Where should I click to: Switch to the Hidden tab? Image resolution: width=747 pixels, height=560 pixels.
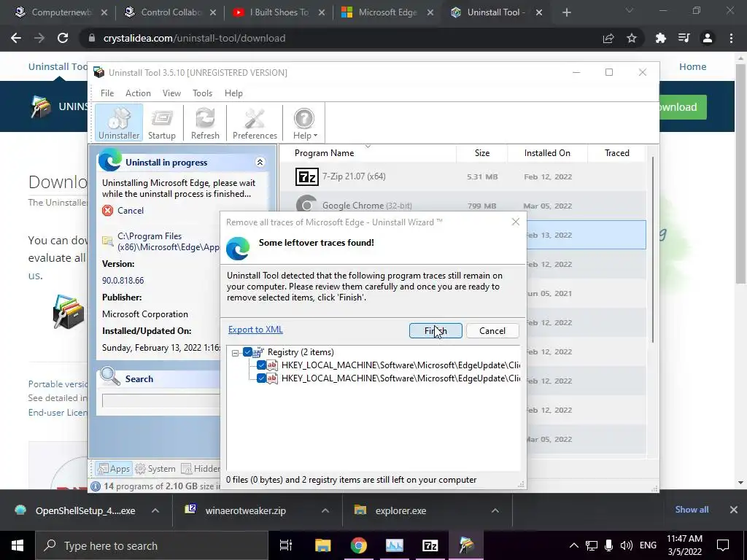[x=200, y=469]
